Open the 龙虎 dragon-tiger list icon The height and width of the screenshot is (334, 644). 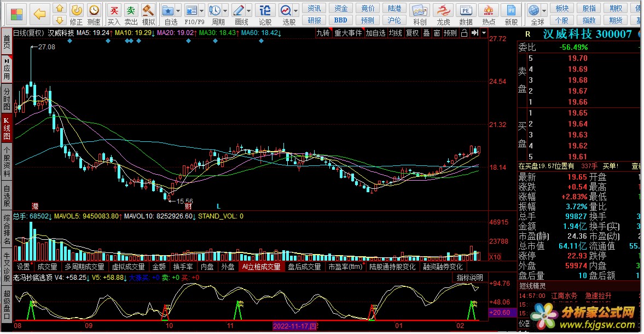pyautogui.click(x=443, y=11)
